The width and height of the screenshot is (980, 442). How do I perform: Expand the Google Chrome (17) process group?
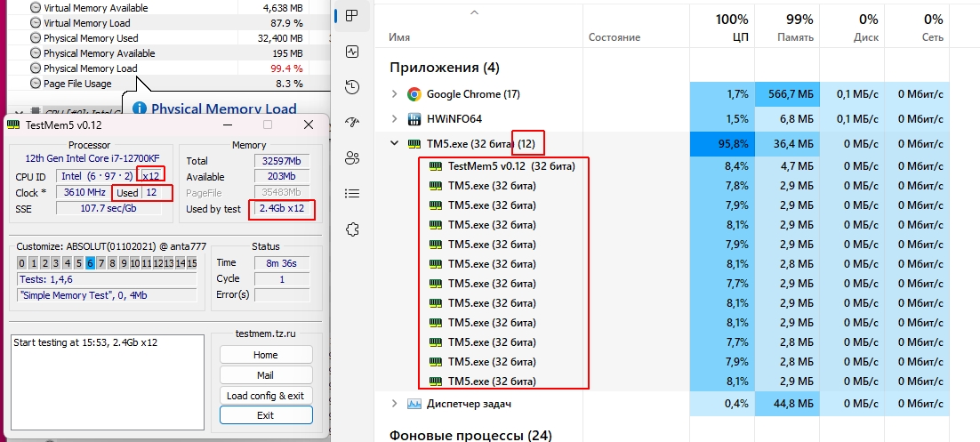(x=394, y=94)
